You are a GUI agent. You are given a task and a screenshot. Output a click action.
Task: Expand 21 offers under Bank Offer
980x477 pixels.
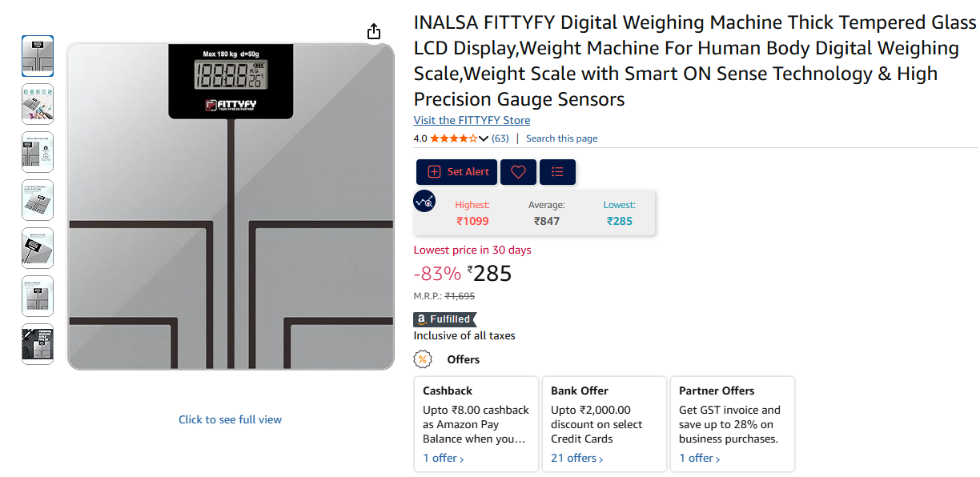576,459
